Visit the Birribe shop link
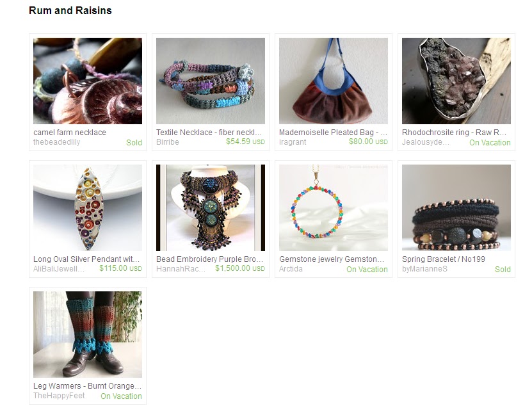Screen dimensions: 532x413 (168, 142)
